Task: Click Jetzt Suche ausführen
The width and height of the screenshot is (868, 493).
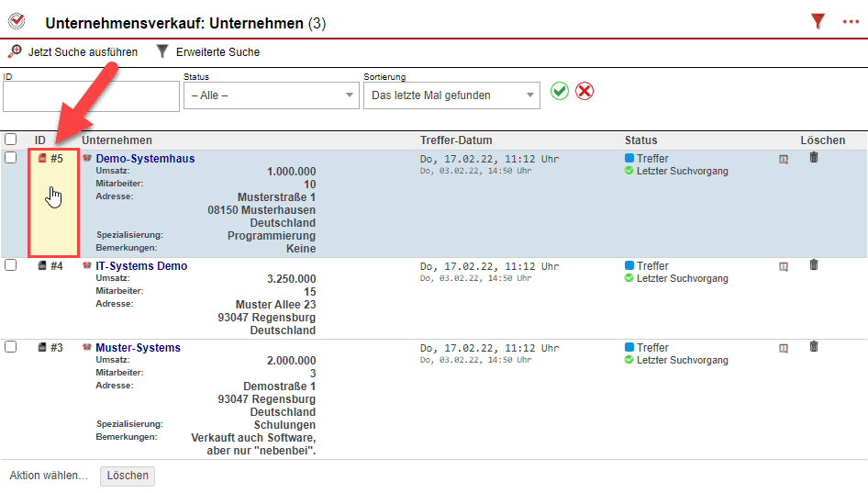Action: coord(73,52)
